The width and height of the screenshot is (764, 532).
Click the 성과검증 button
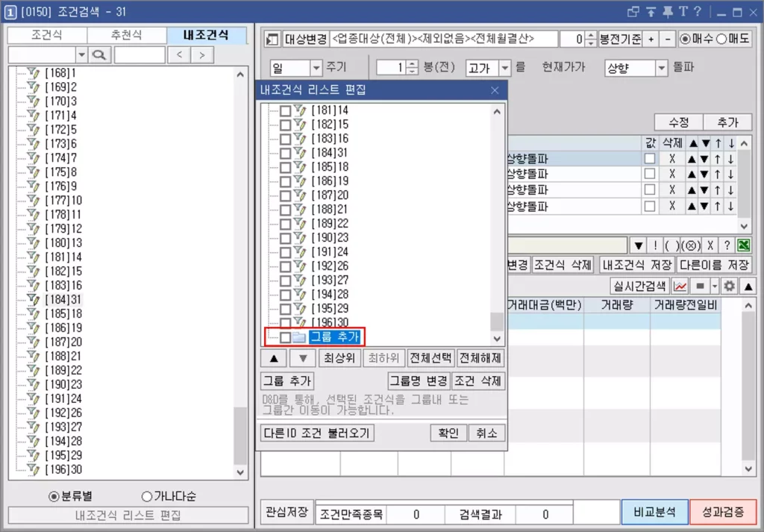tap(723, 512)
